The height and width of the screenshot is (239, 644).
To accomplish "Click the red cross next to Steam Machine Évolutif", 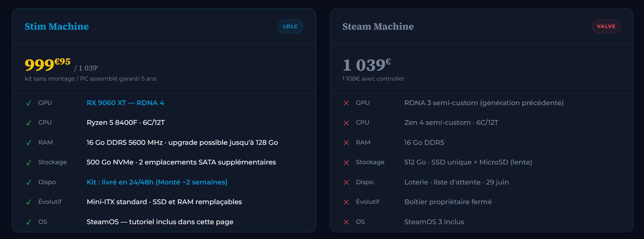I will coord(346,202).
